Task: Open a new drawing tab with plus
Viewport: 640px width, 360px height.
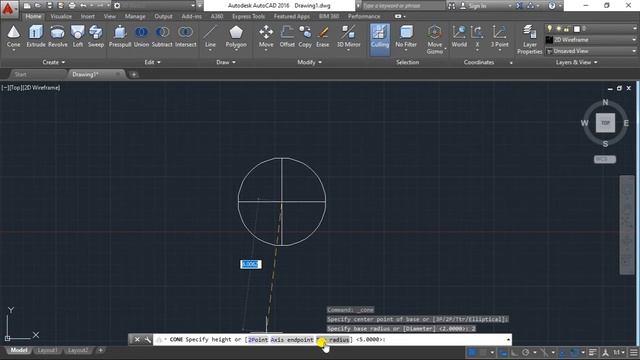Action: click(x=133, y=74)
